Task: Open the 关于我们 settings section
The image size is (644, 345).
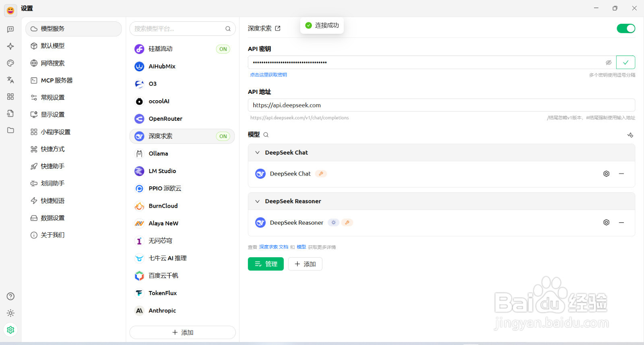Action: [x=74, y=235]
